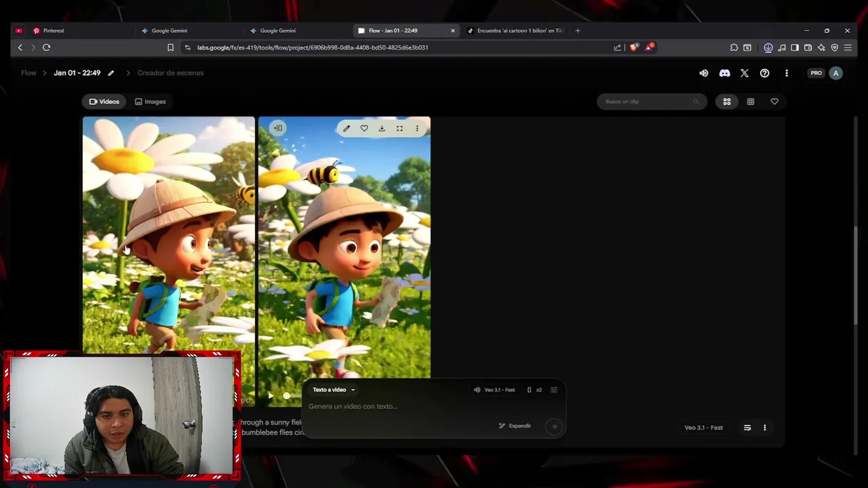
Task: Open the pinned YouTube tab
Action: (18, 30)
